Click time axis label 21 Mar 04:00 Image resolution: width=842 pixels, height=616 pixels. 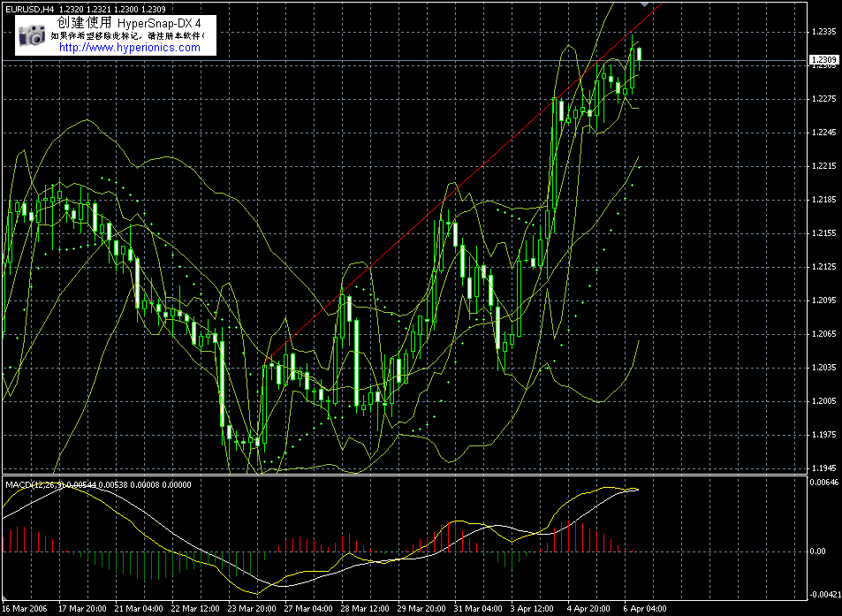coord(139,608)
